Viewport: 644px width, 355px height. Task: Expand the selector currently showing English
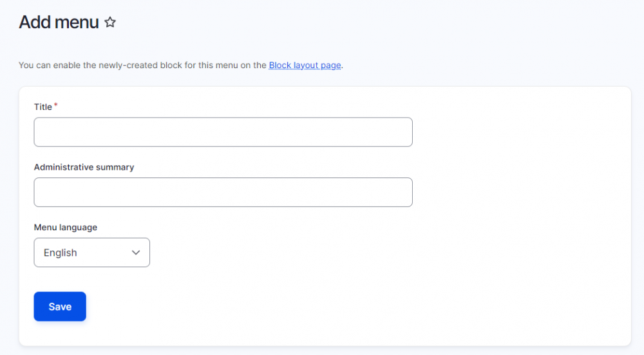91,253
